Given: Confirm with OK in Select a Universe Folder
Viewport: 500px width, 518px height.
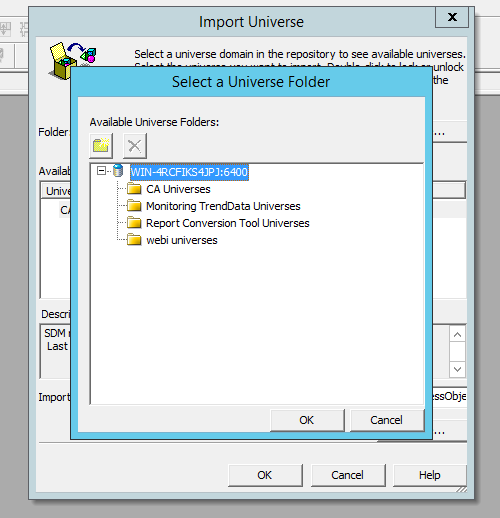Looking at the screenshot, I should point(307,420).
